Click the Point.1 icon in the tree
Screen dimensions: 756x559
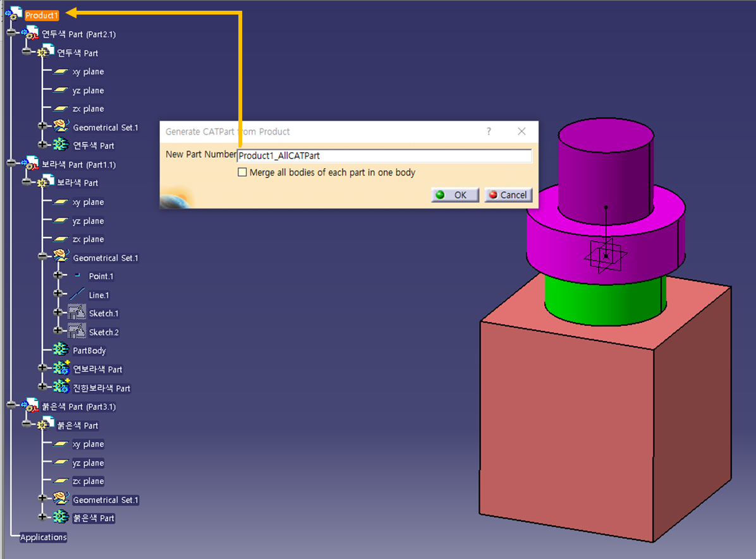point(77,275)
